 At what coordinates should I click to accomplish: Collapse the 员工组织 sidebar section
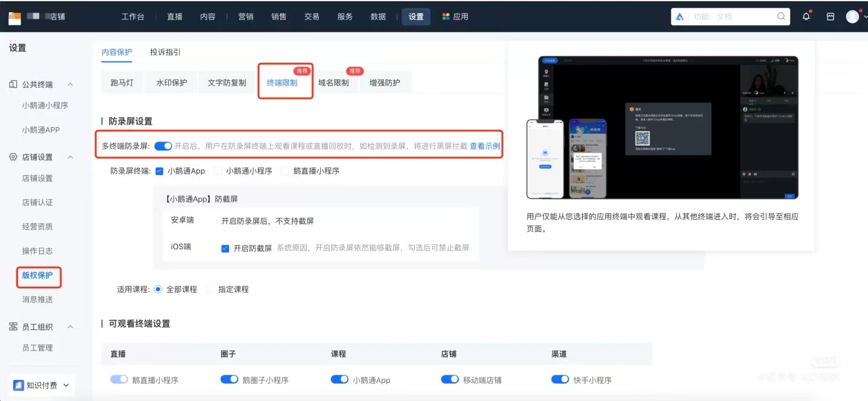(71, 327)
